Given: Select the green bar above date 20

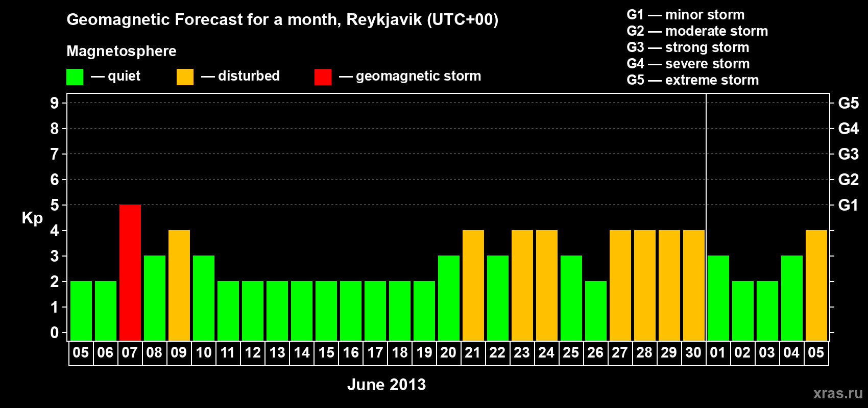Looking at the screenshot, I should tap(449, 298).
